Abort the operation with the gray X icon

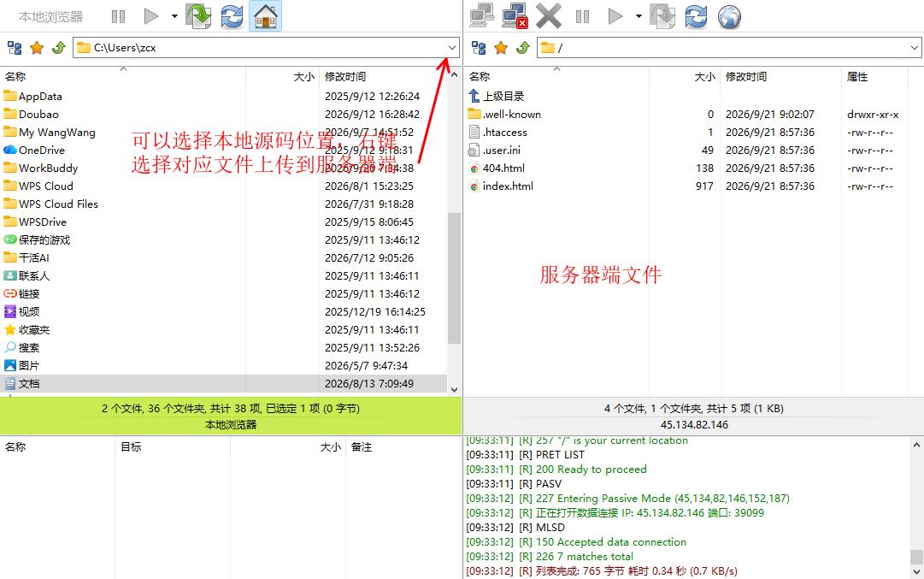click(x=549, y=16)
